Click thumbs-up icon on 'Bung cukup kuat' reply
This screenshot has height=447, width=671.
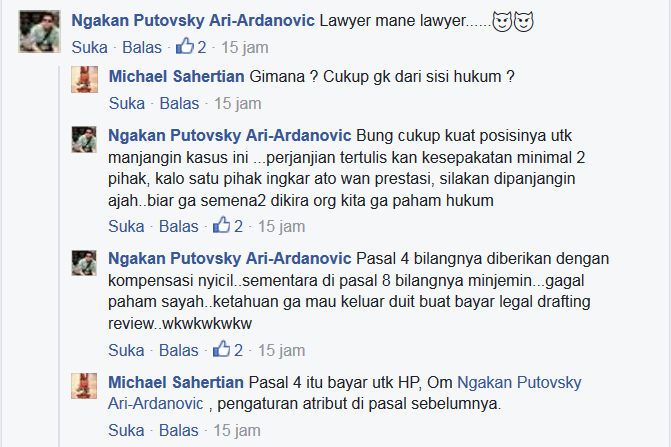coord(222,225)
